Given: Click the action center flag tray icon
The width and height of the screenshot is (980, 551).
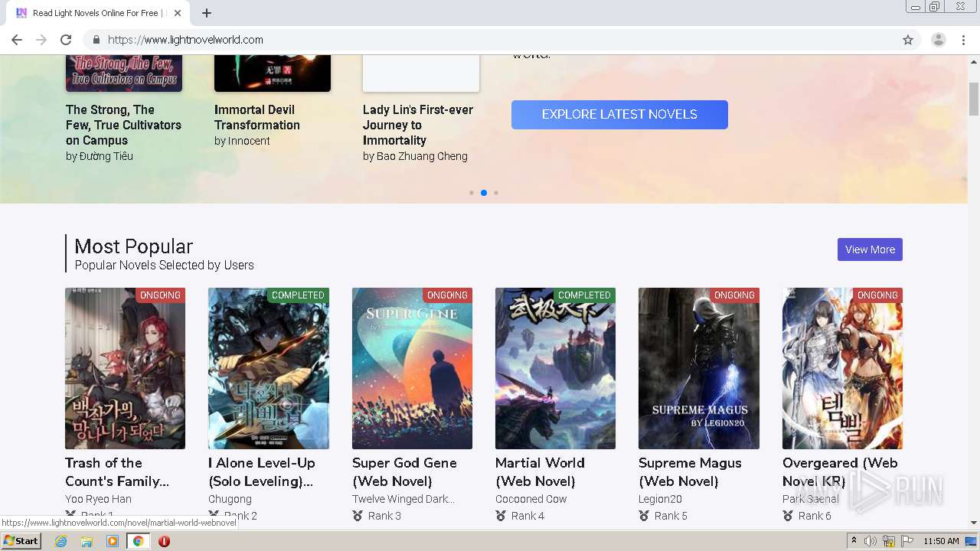Looking at the screenshot, I should [x=907, y=541].
